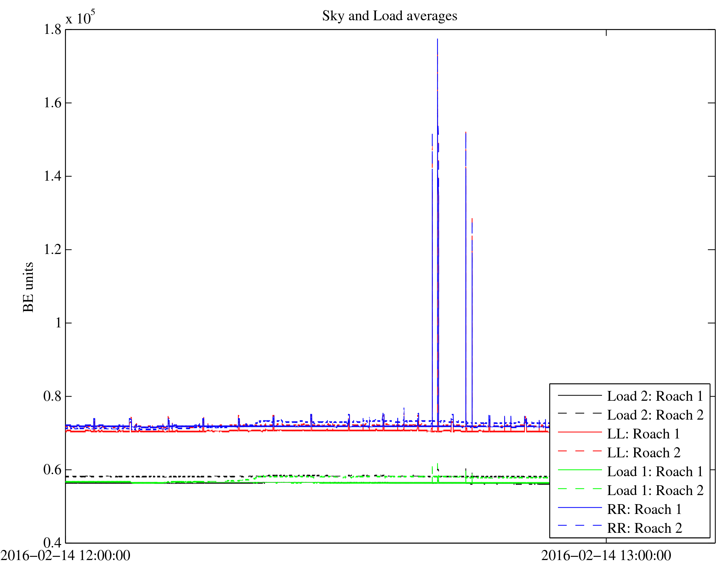Click x-axis label '2016-02-14 13:00:00'
This screenshot has height=588, width=725.
pyautogui.click(x=606, y=556)
